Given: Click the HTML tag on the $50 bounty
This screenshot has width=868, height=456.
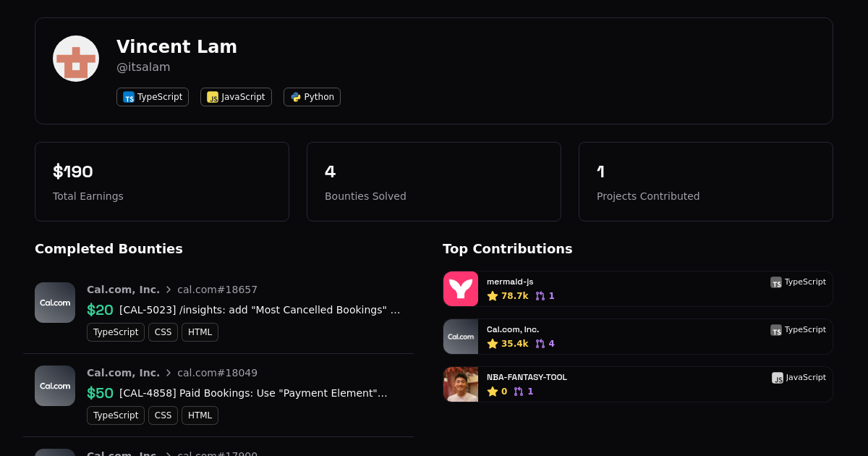Looking at the screenshot, I should pos(200,415).
